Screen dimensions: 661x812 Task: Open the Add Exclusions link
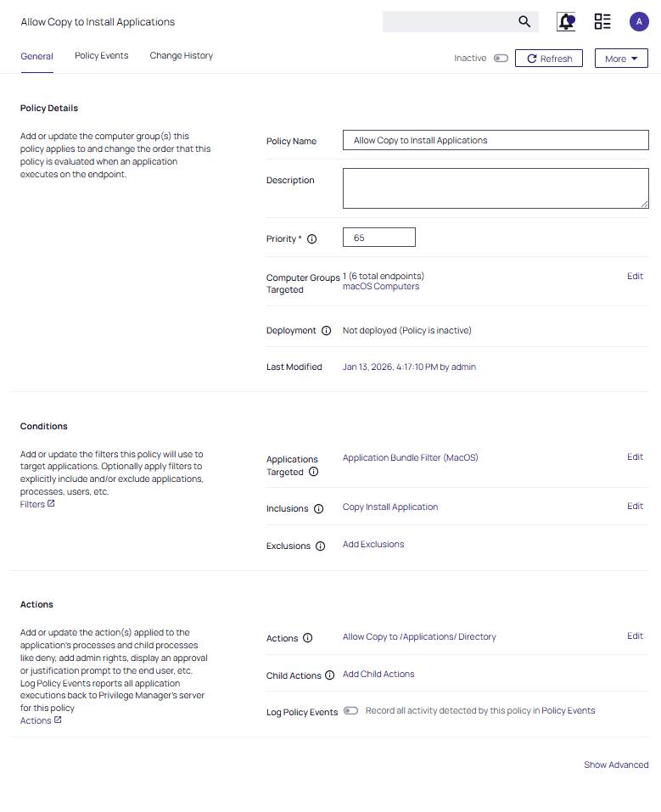[373, 545]
